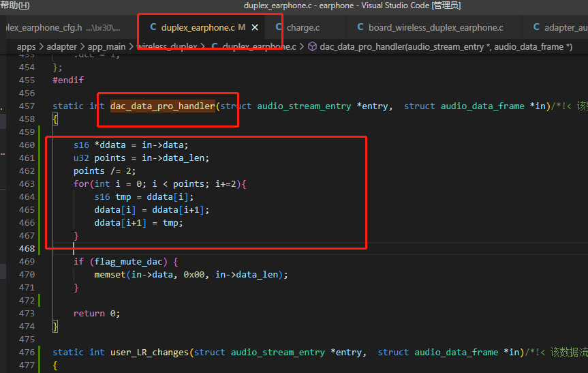Click 'return 0;' on line 473
This screenshot has width=588, height=373.
(x=97, y=314)
